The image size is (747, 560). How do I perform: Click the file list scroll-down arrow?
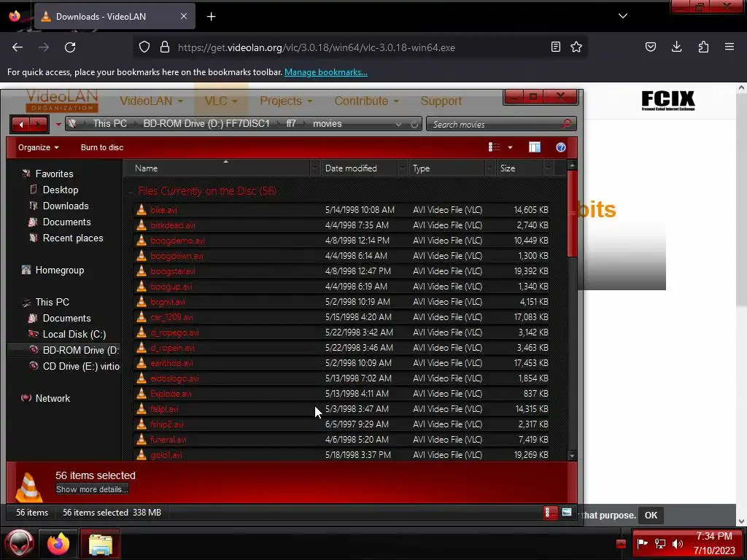click(x=572, y=456)
